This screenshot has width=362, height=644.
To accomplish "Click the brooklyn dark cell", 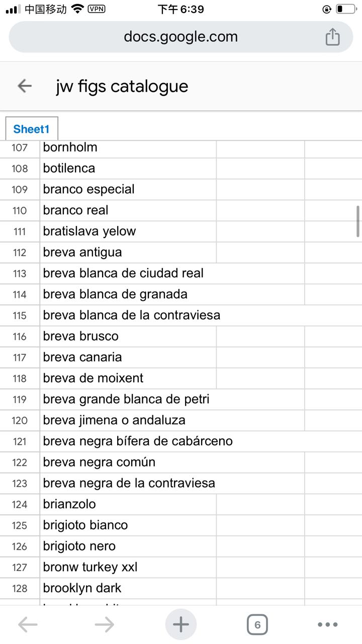I will point(128,588).
